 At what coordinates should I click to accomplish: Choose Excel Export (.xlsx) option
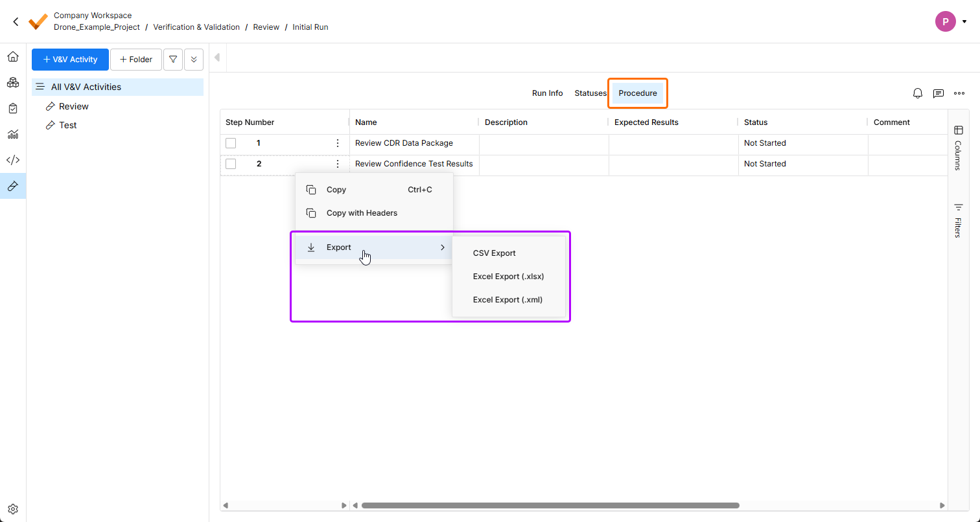click(508, 277)
